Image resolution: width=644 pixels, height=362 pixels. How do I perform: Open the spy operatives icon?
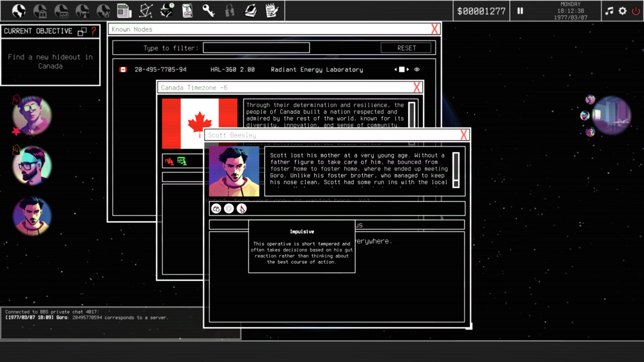click(167, 11)
